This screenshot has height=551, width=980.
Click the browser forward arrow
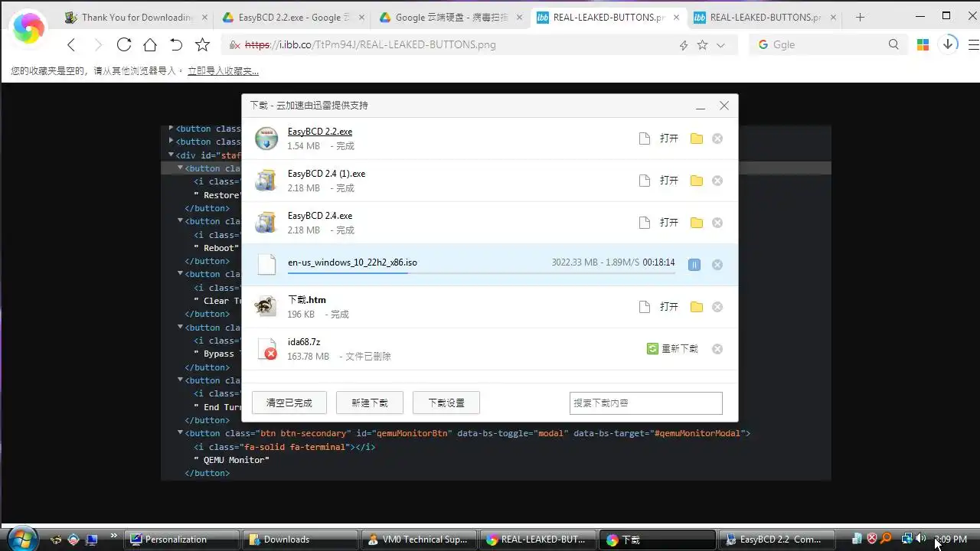pyautogui.click(x=98, y=45)
